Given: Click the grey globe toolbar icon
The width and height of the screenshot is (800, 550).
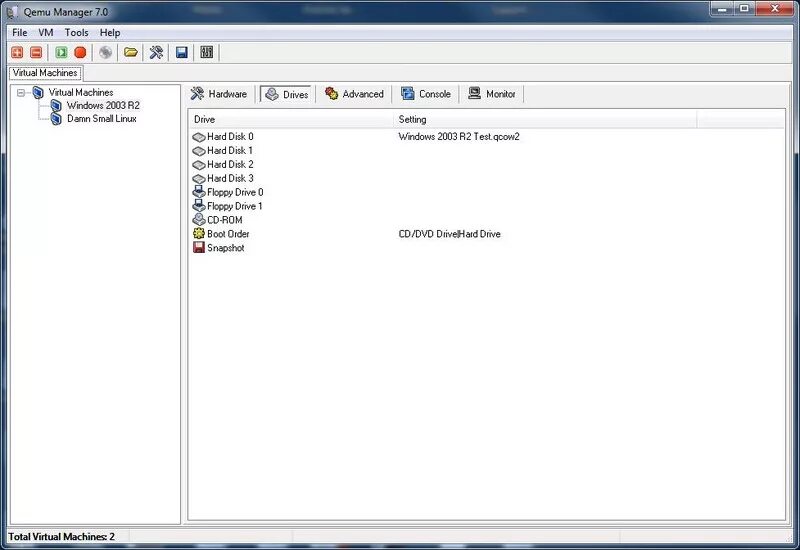Looking at the screenshot, I should point(105,52).
